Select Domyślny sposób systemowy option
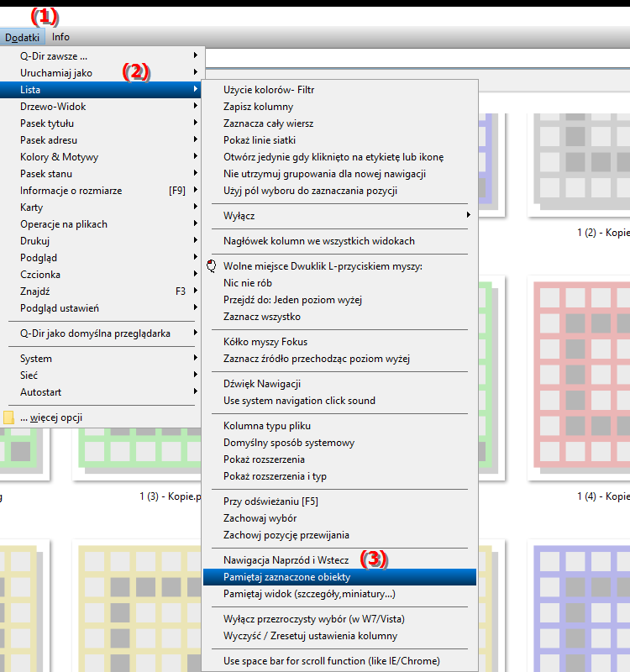The height and width of the screenshot is (672, 630). click(x=339, y=443)
